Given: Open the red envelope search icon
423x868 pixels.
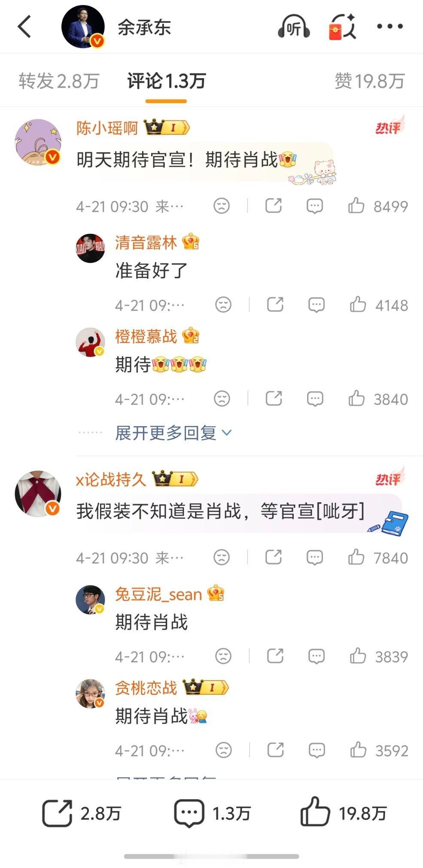Looking at the screenshot, I should click(x=343, y=27).
